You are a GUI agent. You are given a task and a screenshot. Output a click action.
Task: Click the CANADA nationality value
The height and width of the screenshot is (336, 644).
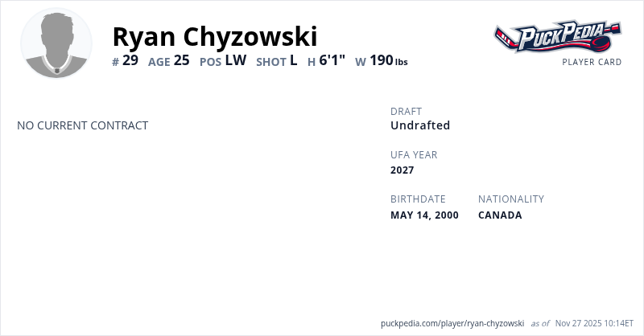500,215
